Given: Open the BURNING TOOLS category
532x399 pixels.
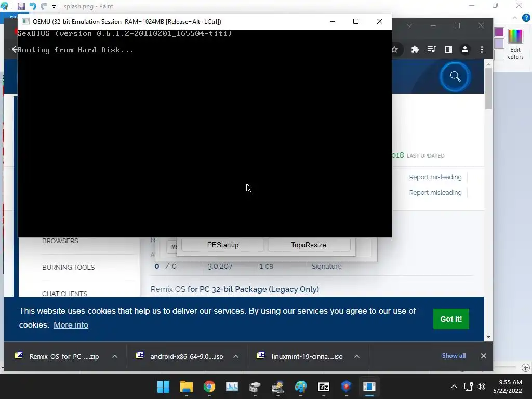Looking at the screenshot, I should pyautogui.click(x=68, y=268).
